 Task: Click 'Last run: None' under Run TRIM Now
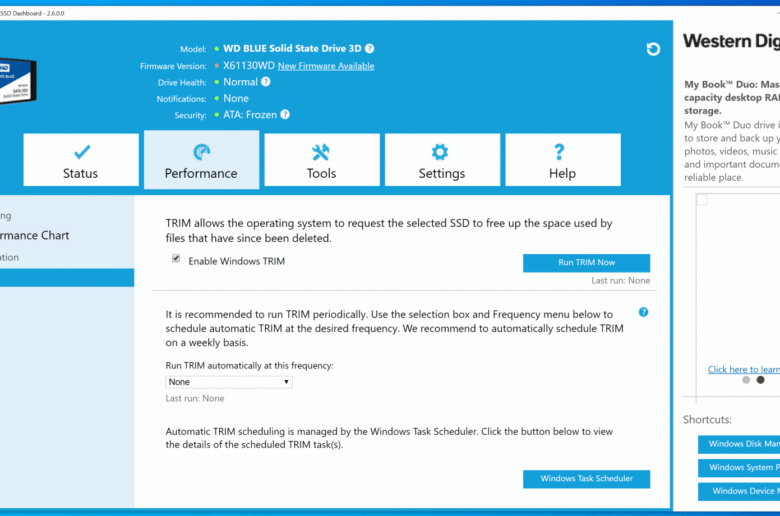(620, 281)
